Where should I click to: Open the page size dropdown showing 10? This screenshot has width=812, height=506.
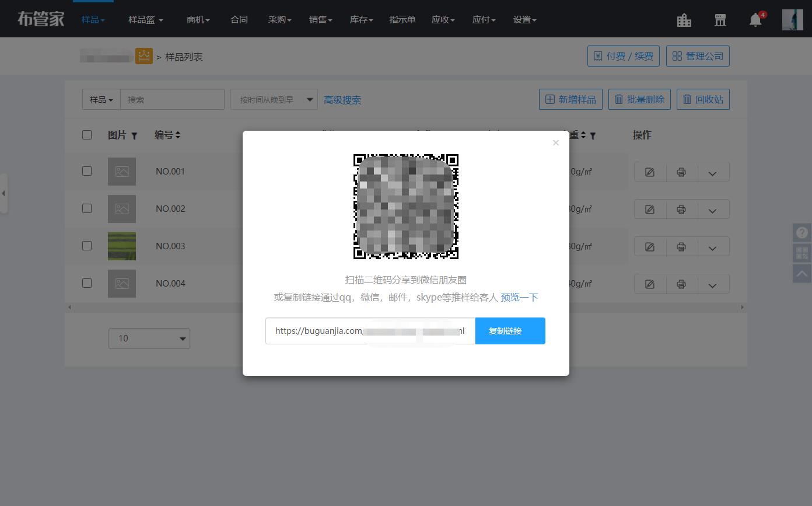(149, 339)
